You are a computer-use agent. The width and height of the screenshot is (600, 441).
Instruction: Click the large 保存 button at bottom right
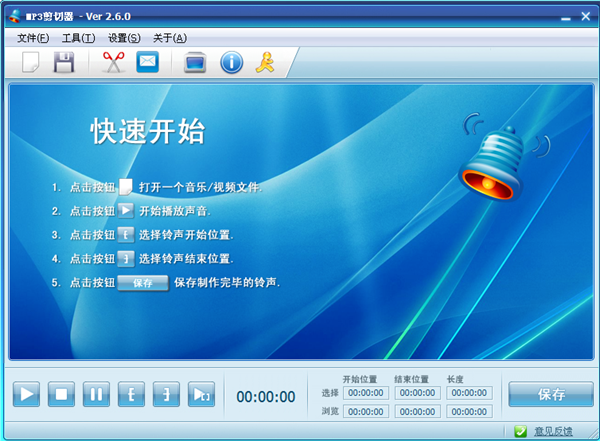tap(551, 394)
